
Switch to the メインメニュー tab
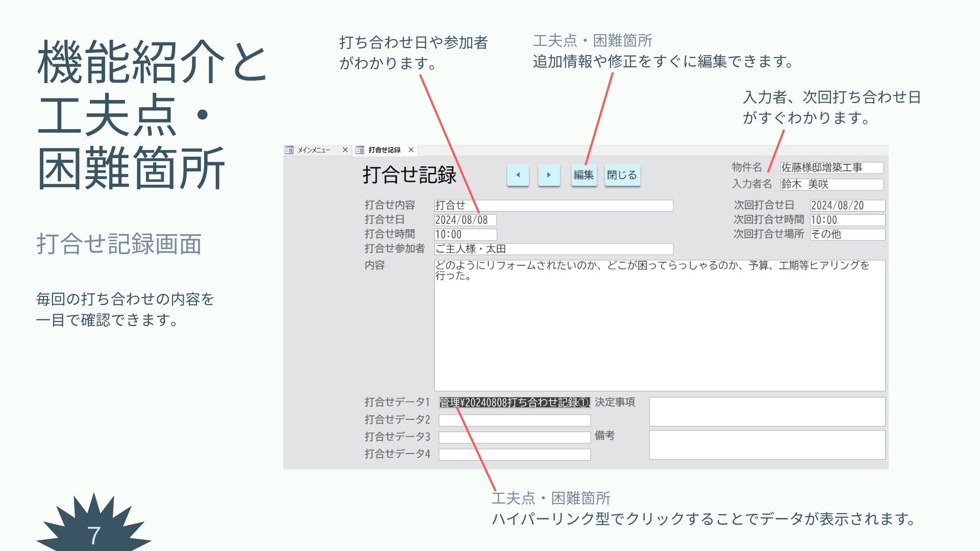[x=314, y=150]
